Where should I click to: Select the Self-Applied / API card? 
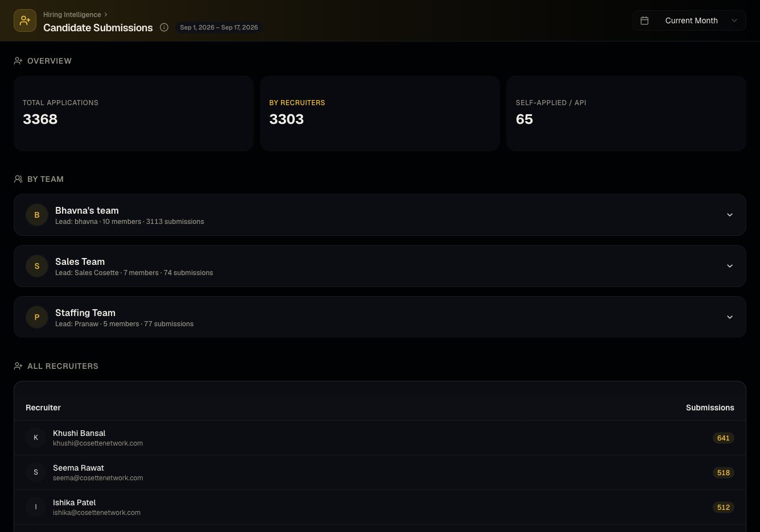[x=626, y=113]
